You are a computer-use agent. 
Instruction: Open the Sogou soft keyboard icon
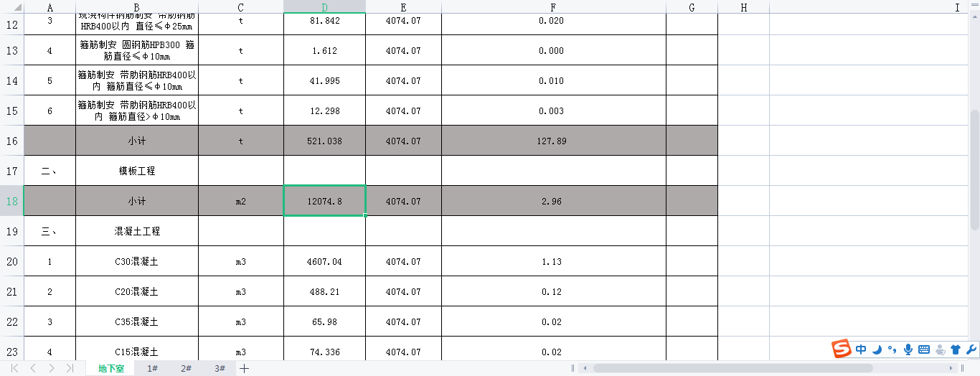click(924, 349)
